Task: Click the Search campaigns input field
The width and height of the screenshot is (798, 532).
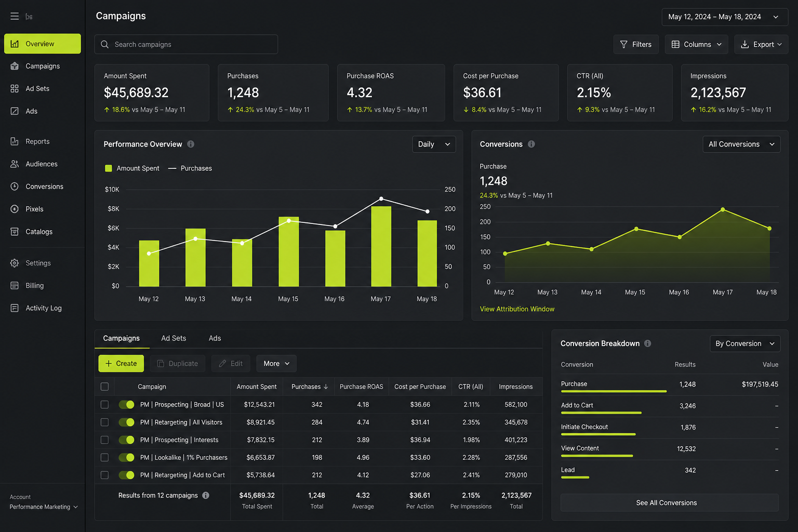Action: [x=186, y=45]
